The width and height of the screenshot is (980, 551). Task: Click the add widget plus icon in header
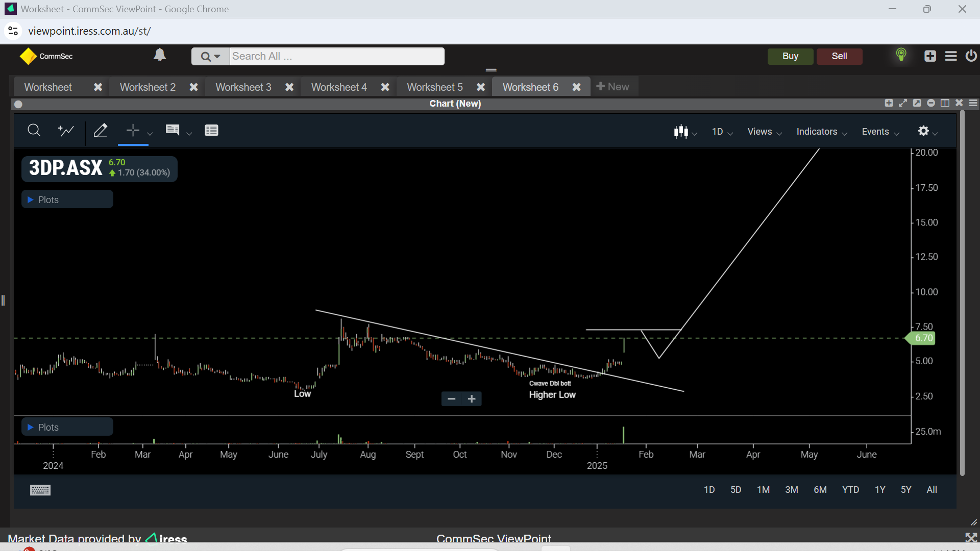tap(930, 56)
